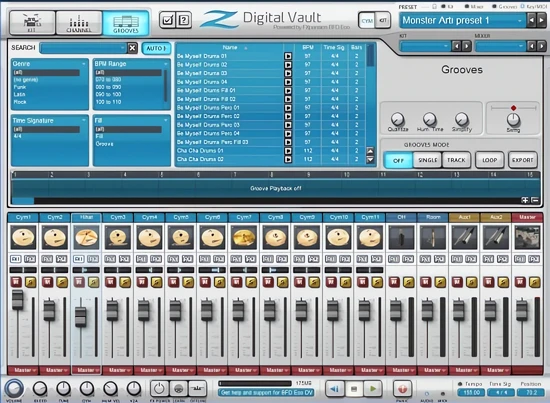Toggle the Offline button

point(197,389)
